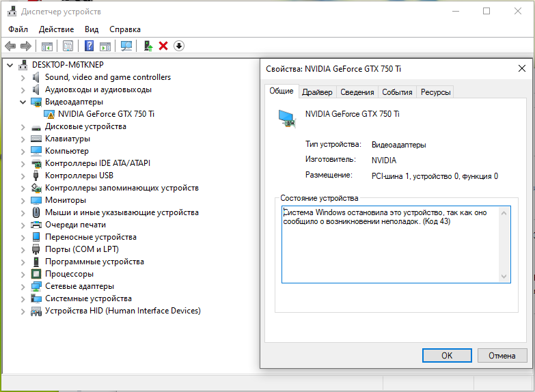The image size is (535, 392).
Task: Click the Отмена button
Action: point(502,356)
